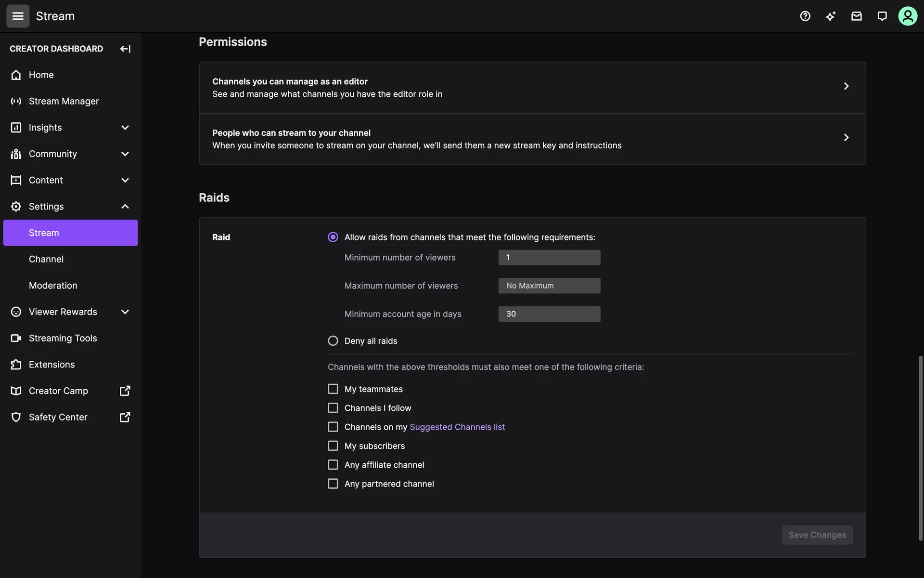Open the user avatar menu
Viewport: 924px width, 578px height.
coord(907,16)
